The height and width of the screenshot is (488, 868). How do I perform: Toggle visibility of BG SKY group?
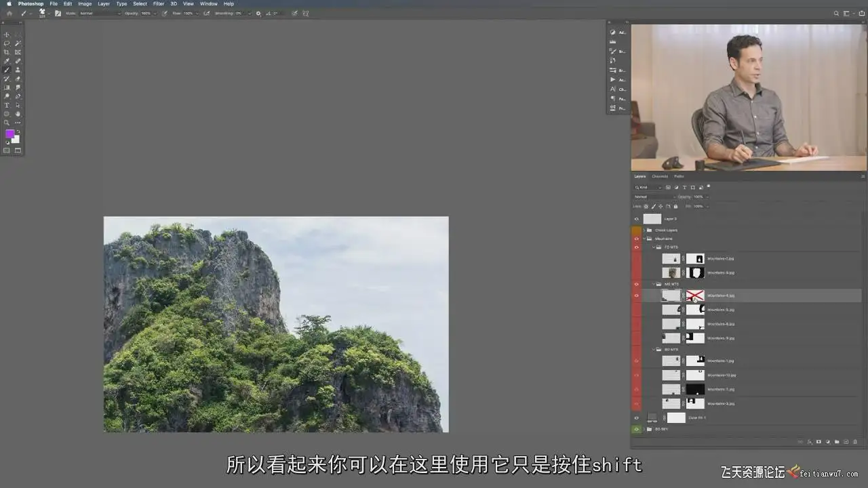pyautogui.click(x=636, y=429)
